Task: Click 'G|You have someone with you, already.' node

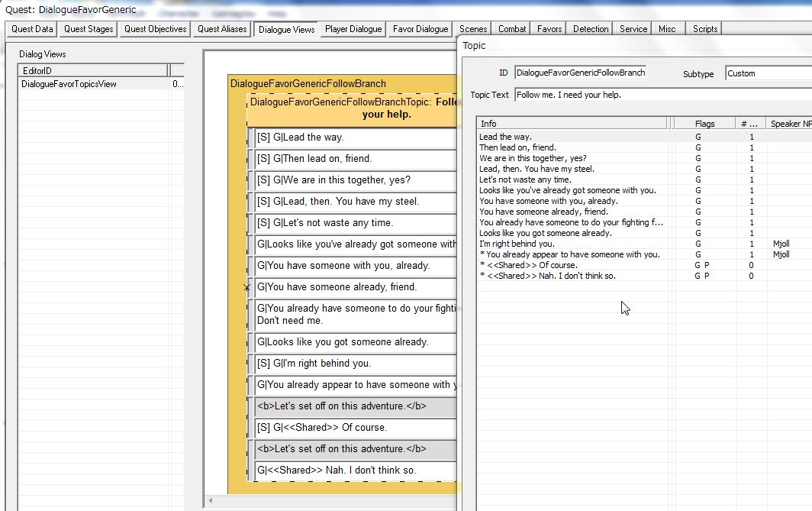Action: [356, 266]
